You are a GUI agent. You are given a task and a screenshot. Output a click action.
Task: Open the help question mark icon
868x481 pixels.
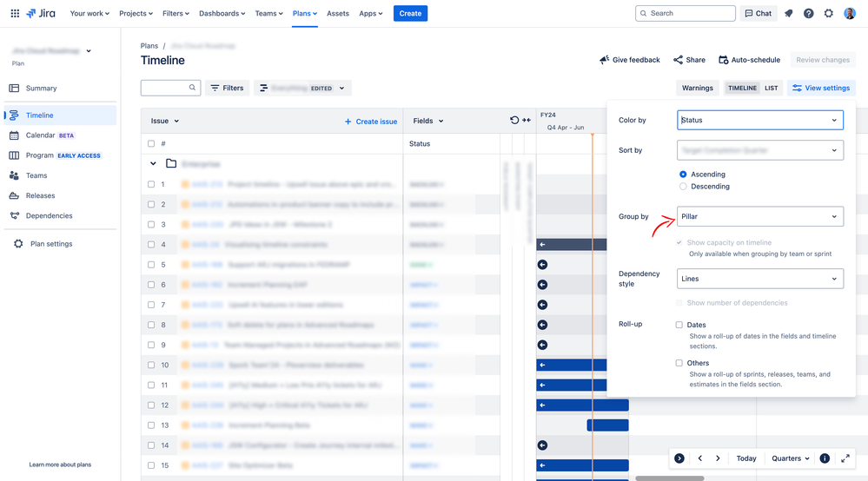(x=809, y=13)
